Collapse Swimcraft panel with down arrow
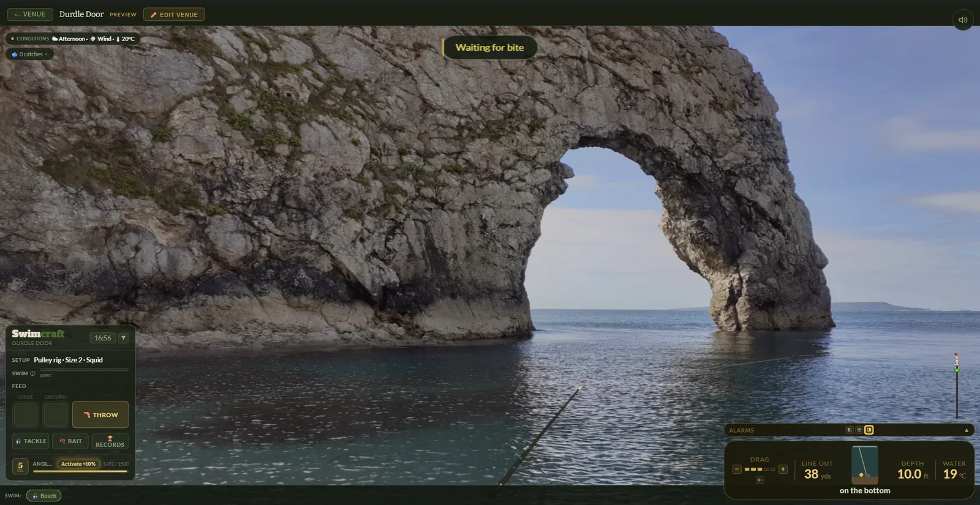The height and width of the screenshot is (505, 980). 123,338
